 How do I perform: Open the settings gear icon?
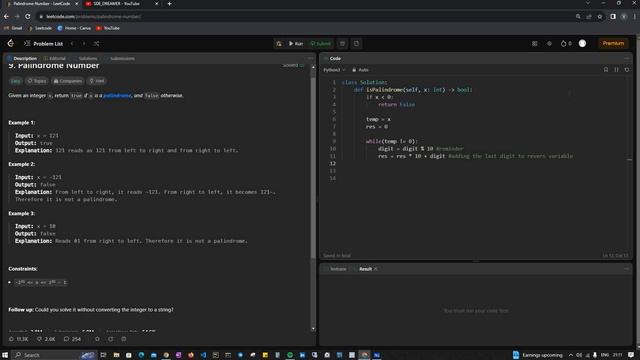tap(549, 44)
